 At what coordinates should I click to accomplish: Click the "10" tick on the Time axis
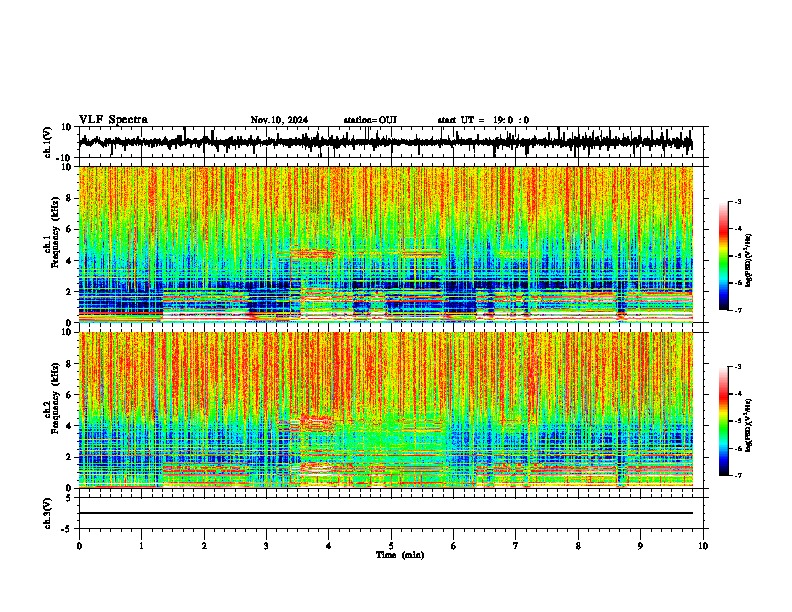pyautogui.click(x=703, y=546)
